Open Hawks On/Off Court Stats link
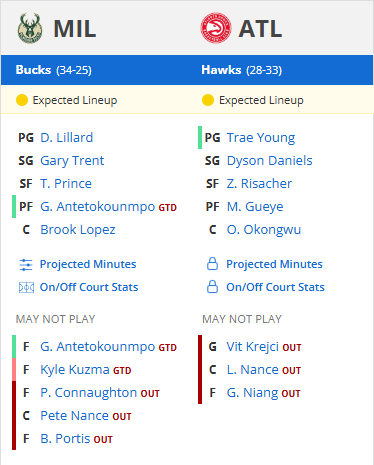374x465 pixels. pyautogui.click(x=275, y=287)
